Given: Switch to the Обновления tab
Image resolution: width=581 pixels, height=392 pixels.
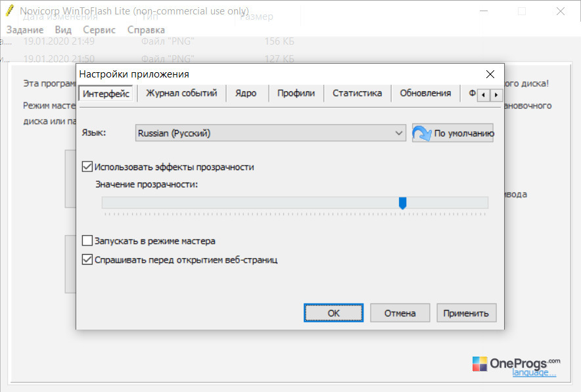Looking at the screenshot, I should (x=425, y=93).
